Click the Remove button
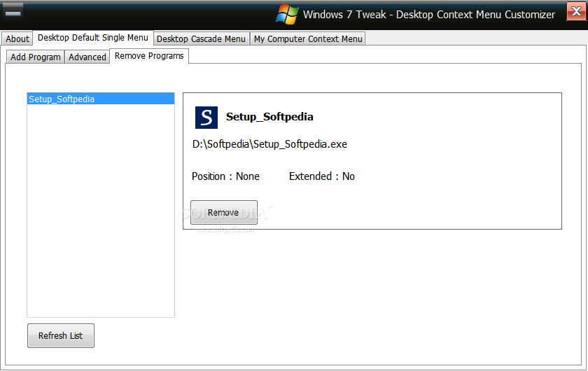The width and height of the screenshot is (588, 371). (x=224, y=212)
